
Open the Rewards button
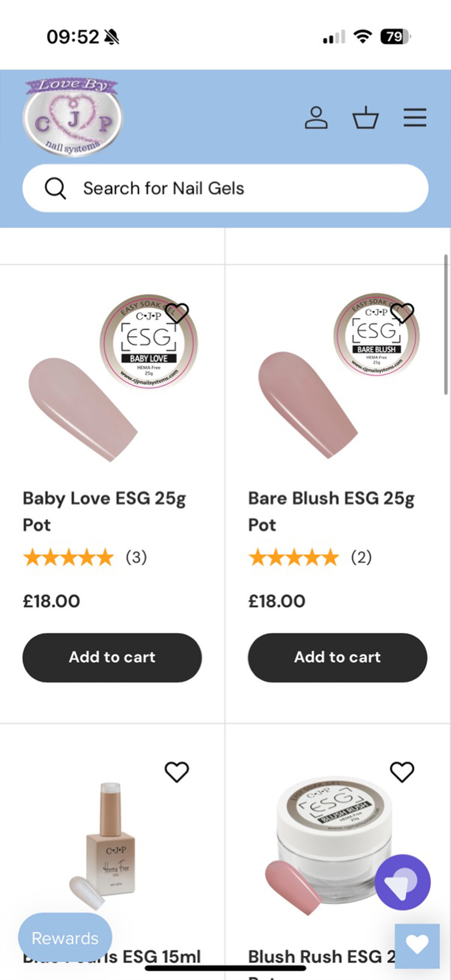(x=65, y=938)
